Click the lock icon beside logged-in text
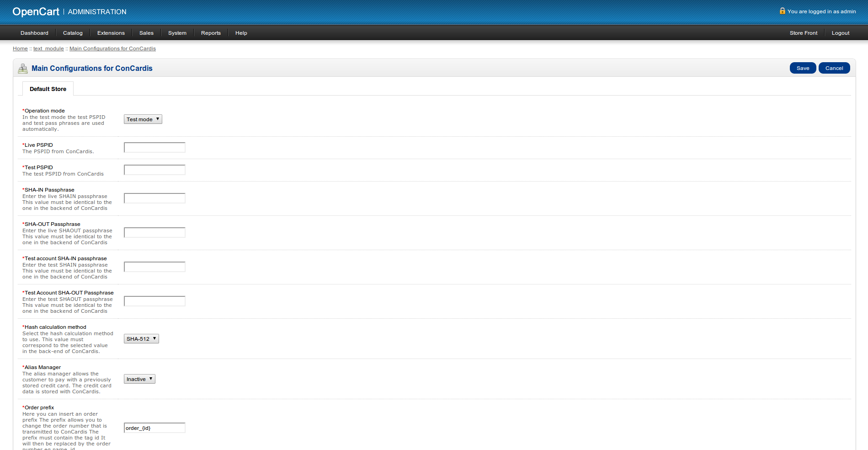The image size is (868, 450). pos(782,11)
